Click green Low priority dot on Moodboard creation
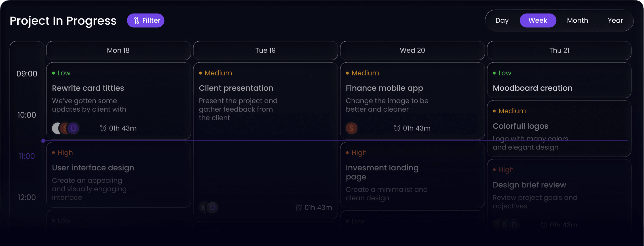Image resolution: width=644 pixels, height=246 pixels. (494, 73)
